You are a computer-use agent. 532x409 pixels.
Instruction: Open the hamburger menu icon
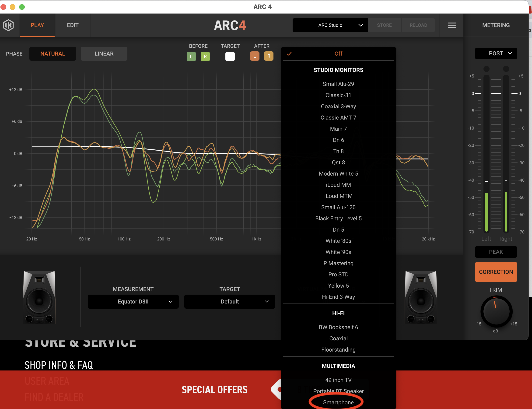click(x=451, y=25)
